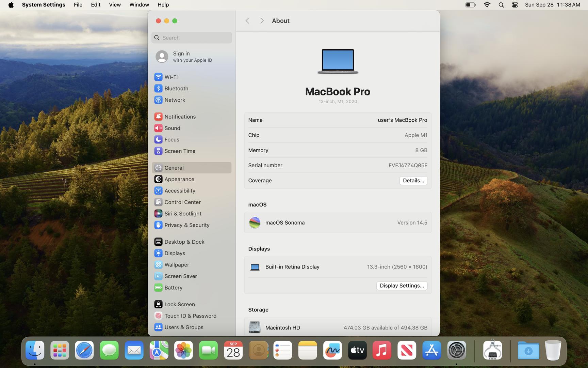Screen dimensions: 588x368
Task: Open Finder from the Dock
Action: (35, 350)
